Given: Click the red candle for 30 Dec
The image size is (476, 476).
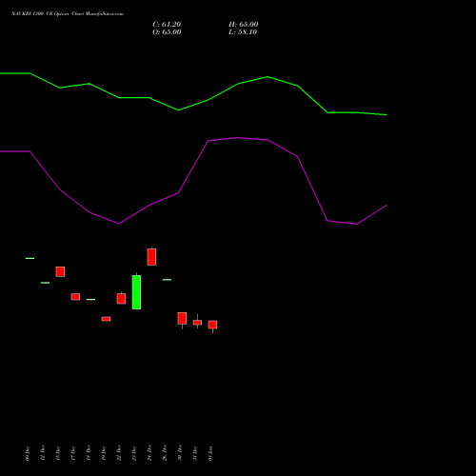Looking at the screenshot, I should tap(182, 318).
